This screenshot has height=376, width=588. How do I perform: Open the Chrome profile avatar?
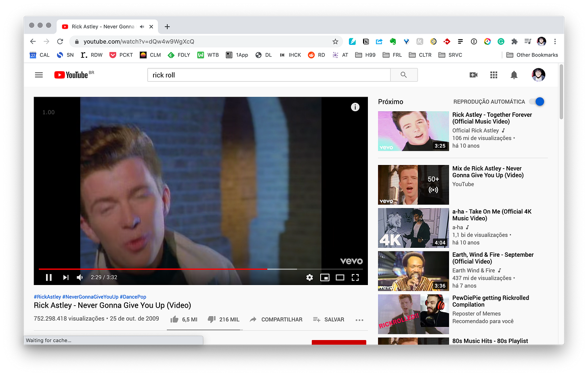(542, 42)
